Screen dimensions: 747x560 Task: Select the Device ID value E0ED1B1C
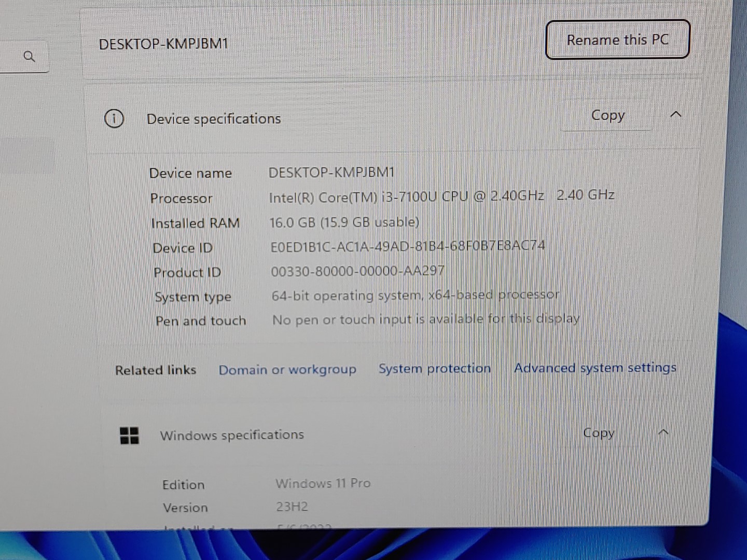pos(408,246)
